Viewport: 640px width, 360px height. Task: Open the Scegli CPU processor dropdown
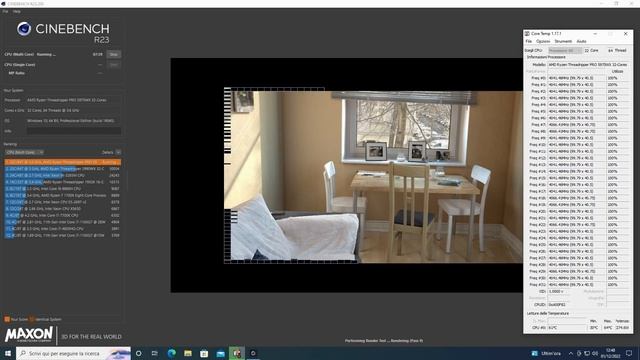(565, 50)
